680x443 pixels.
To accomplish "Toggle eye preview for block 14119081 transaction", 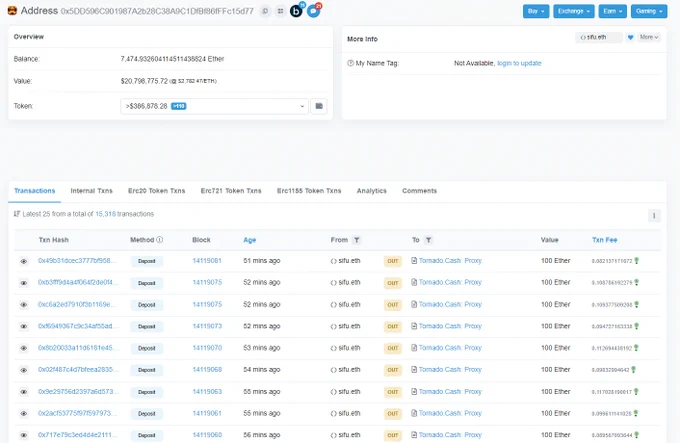I will pyautogui.click(x=24, y=261).
